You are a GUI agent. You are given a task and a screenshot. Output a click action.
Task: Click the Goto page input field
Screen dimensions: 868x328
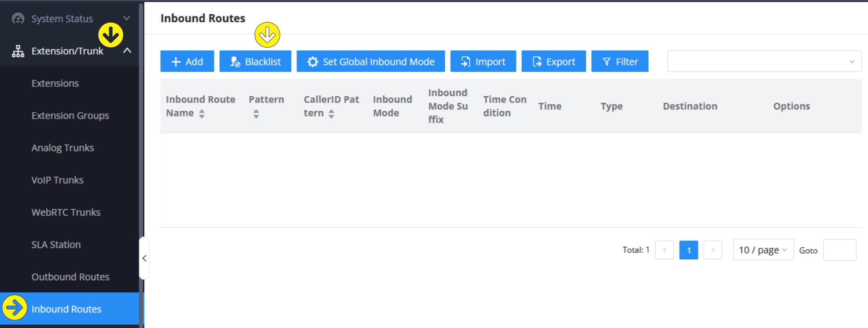click(839, 250)
